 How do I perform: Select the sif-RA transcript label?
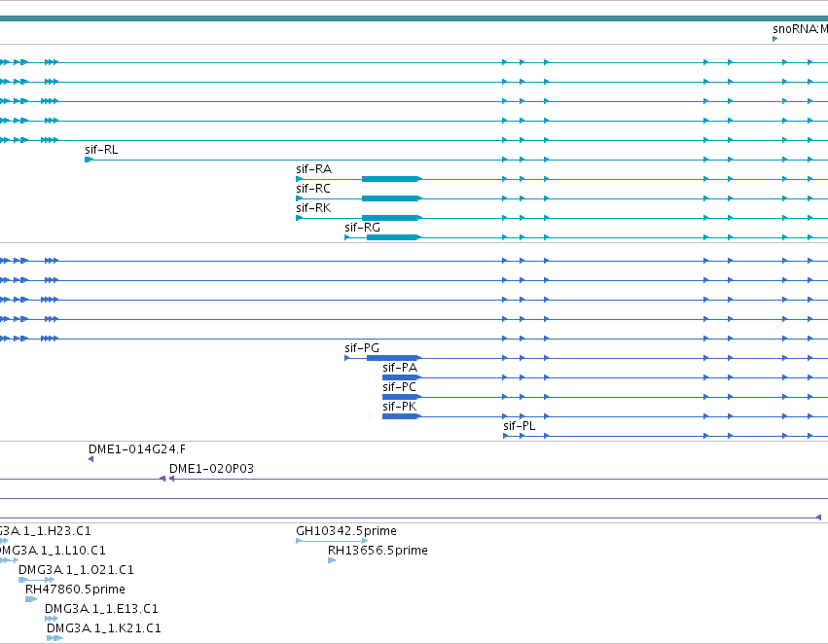313,169
